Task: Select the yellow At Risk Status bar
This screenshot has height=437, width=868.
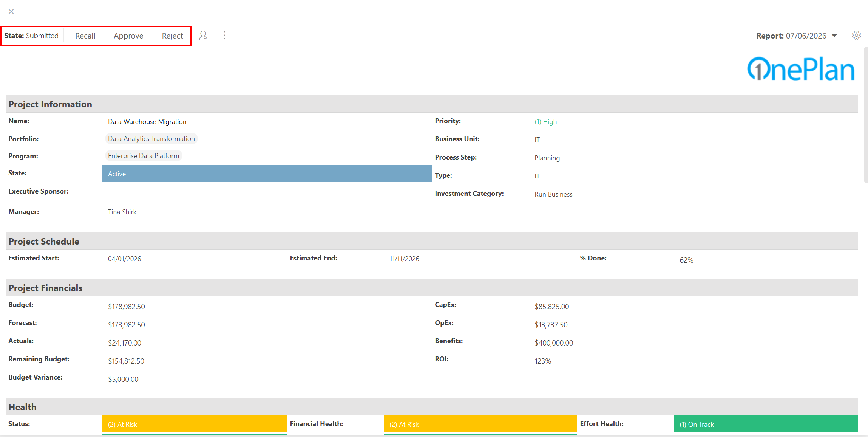Action: click(x=194, y=424)
